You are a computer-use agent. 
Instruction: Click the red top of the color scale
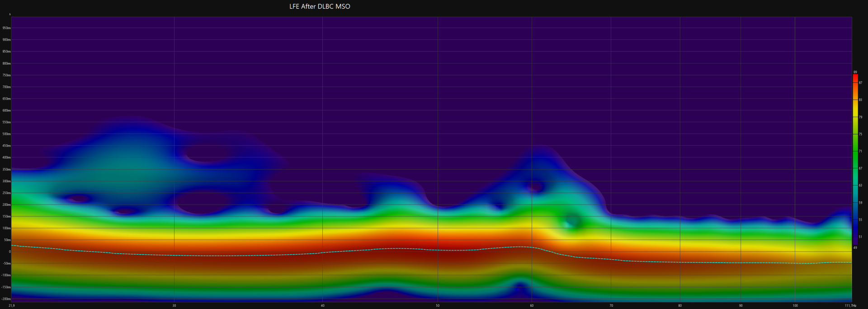coord(855,78)
